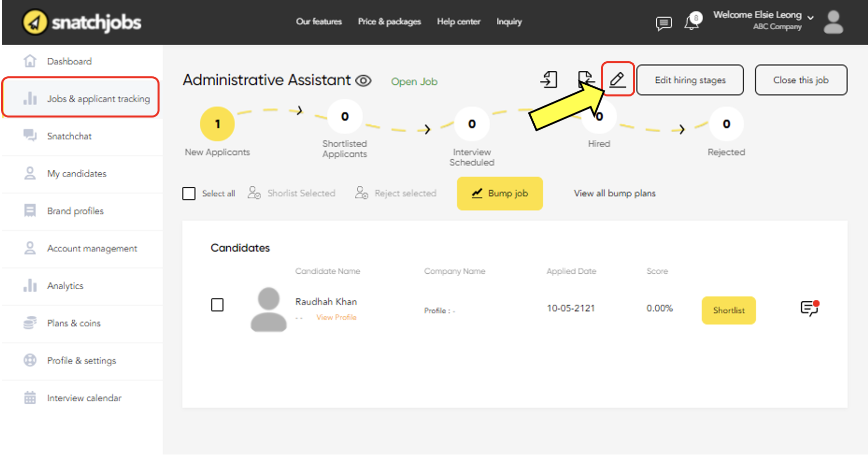Check the Select all checkbox
Screen dimensions: 868x456
click(189, 193)
